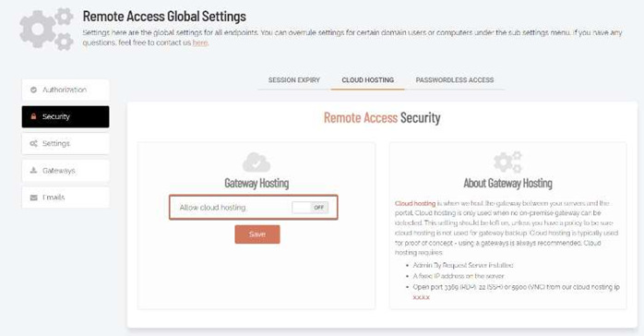Click the Settings gears icon in sidebar
Screen dimensions: 644x336
pyautogui.click(x=34, y=144)
